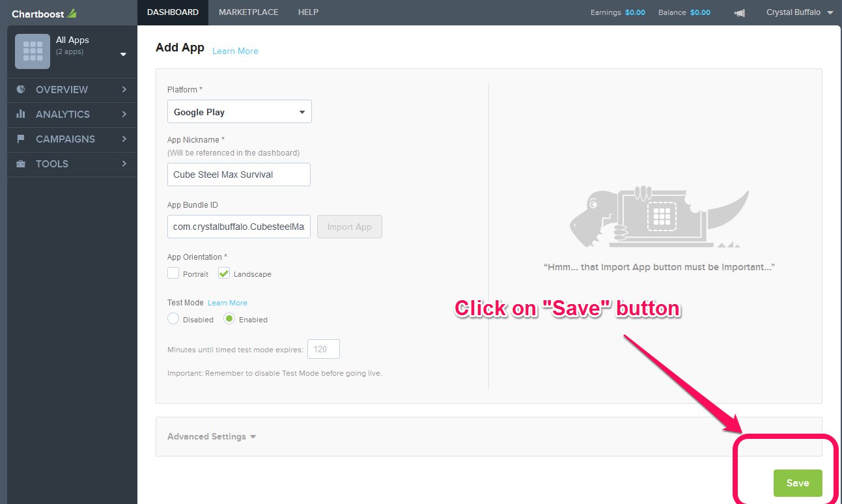Image resolution: width=842 pixels, height=504 pixels.
Task: Expand the Campaigns sidebar chevron
Action: (x=124, y=139)
